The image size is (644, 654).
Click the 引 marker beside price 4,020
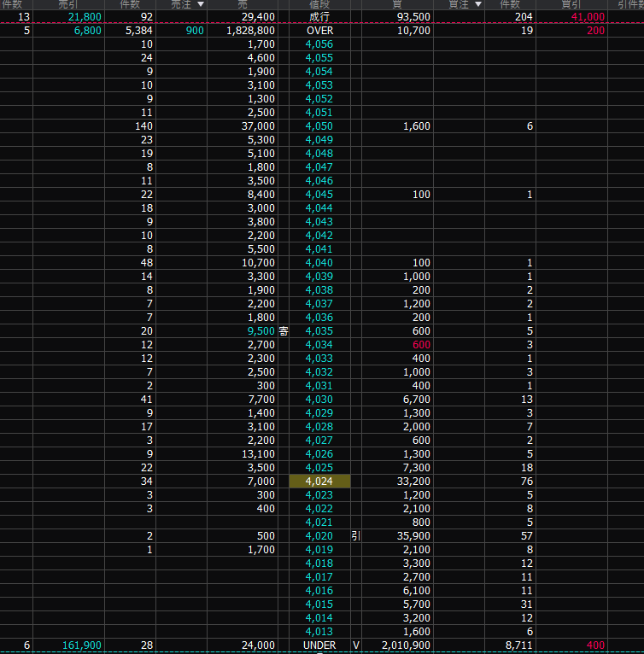356,536
